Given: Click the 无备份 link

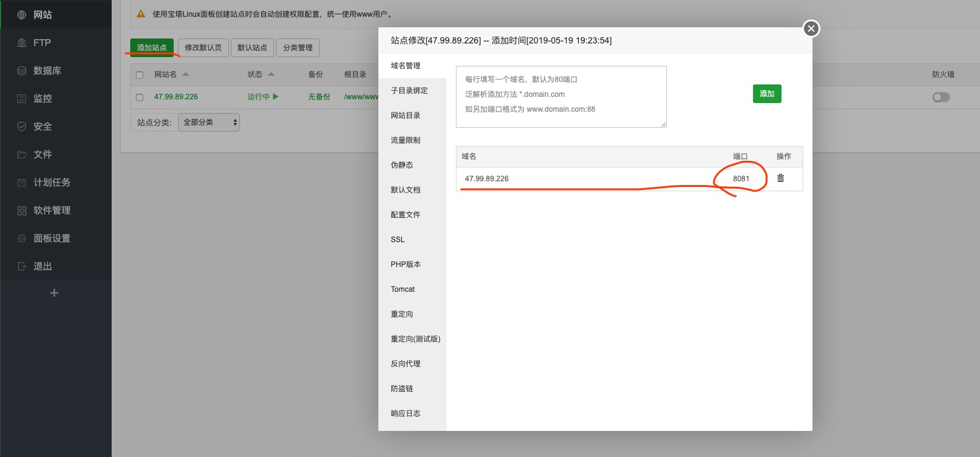Looking at the screenshot, I should 319,97.
